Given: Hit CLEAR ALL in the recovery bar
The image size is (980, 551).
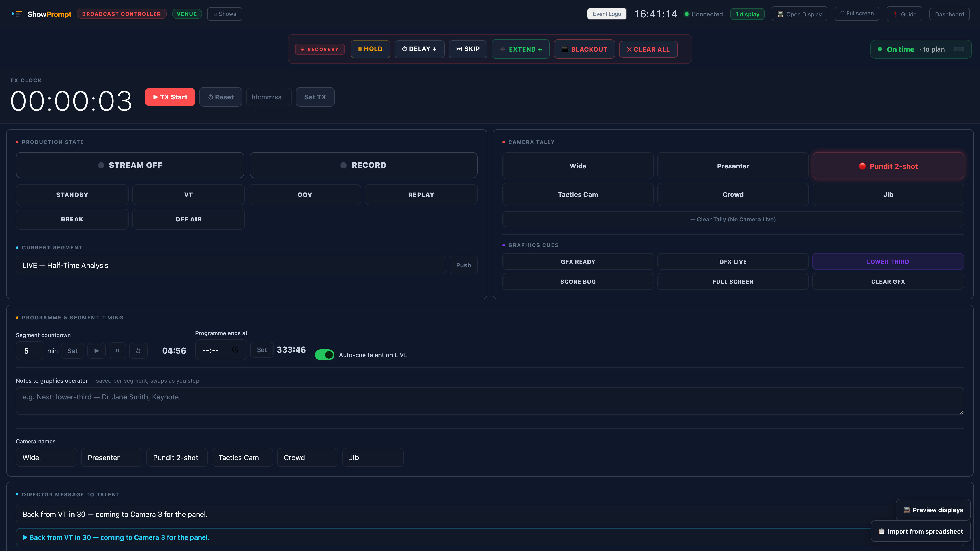Looking at the screenshot, I should [x=648, y=49].
